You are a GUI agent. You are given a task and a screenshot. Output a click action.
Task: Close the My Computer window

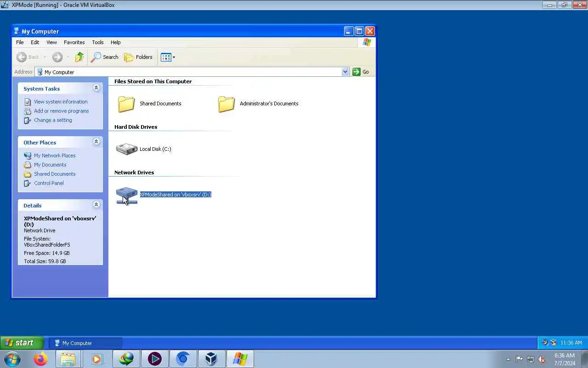[370, 31]
